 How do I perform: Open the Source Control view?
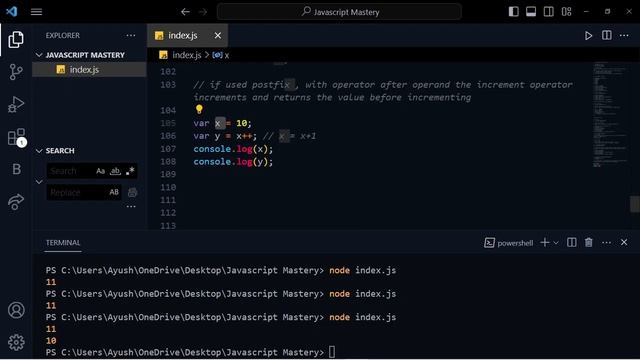coord(16,72)
